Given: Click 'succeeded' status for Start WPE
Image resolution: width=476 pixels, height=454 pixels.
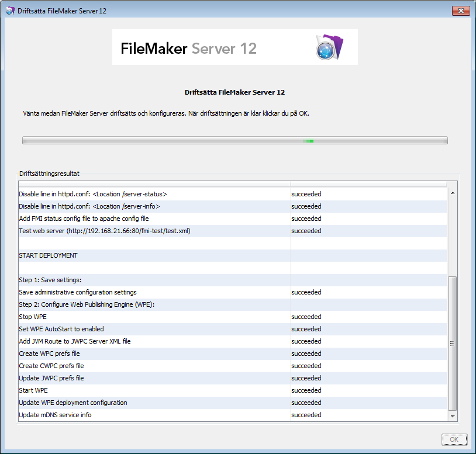Looking at the screenshot, I should [x=306, y=391].
